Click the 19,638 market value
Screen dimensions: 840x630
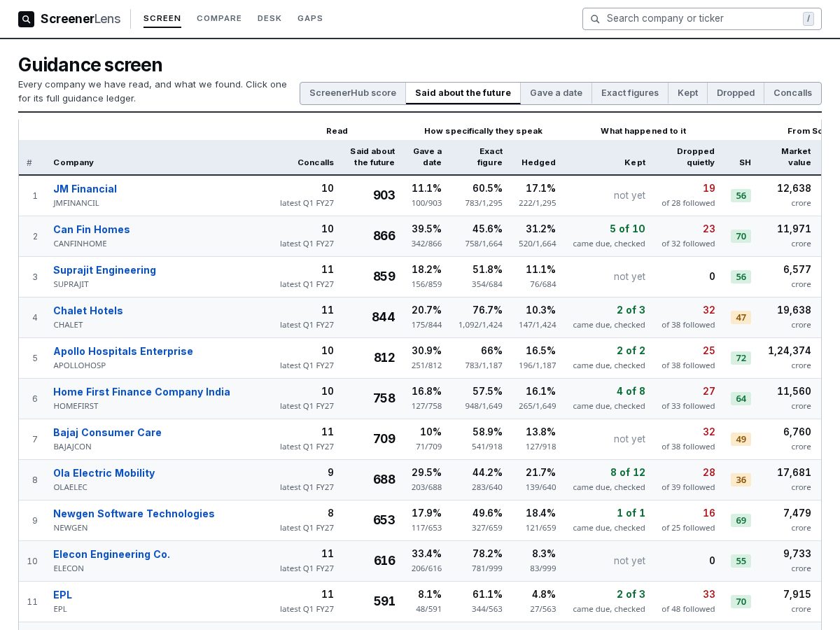[x=794, y=310]
